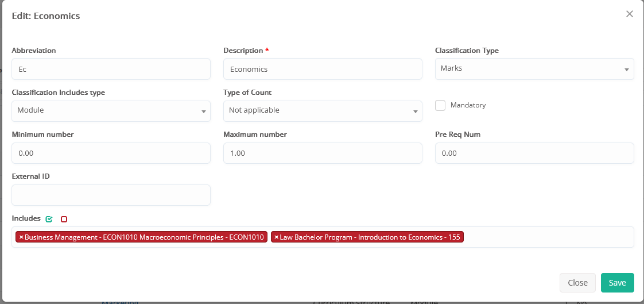
Task: Remove the Business Management ECON1010 tag
Action: point(21,237)
